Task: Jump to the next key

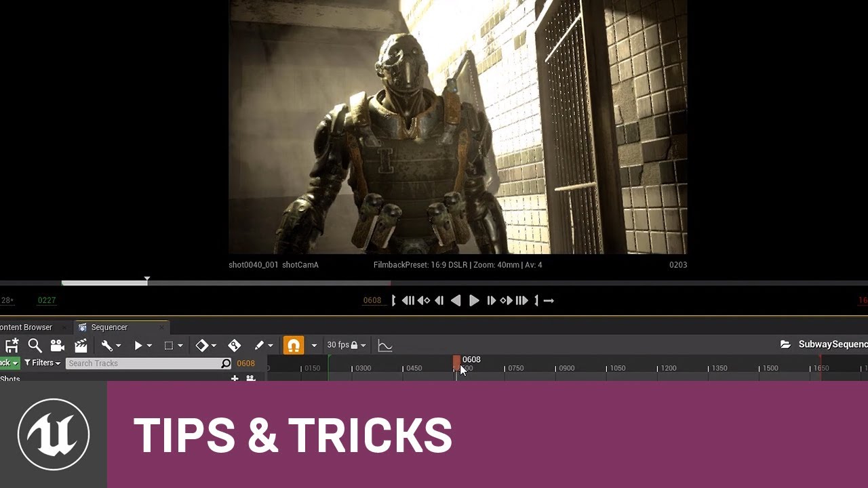Action: (x=506, y=300)
